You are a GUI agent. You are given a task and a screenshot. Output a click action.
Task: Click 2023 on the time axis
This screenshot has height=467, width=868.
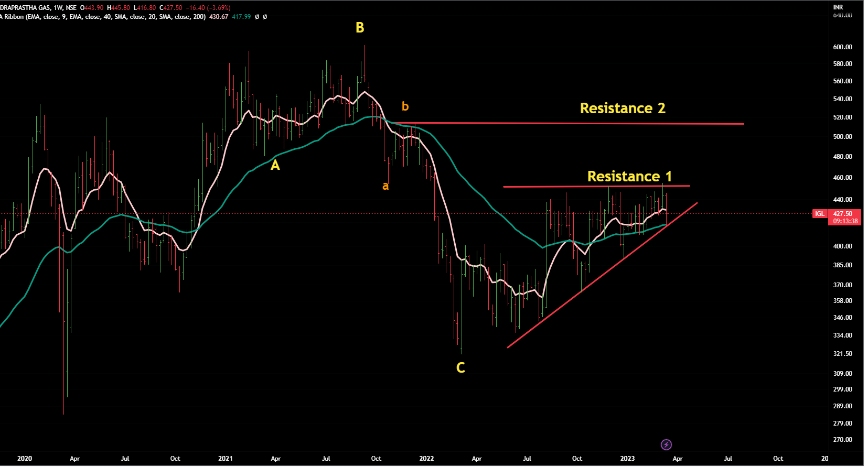(627, 459)
